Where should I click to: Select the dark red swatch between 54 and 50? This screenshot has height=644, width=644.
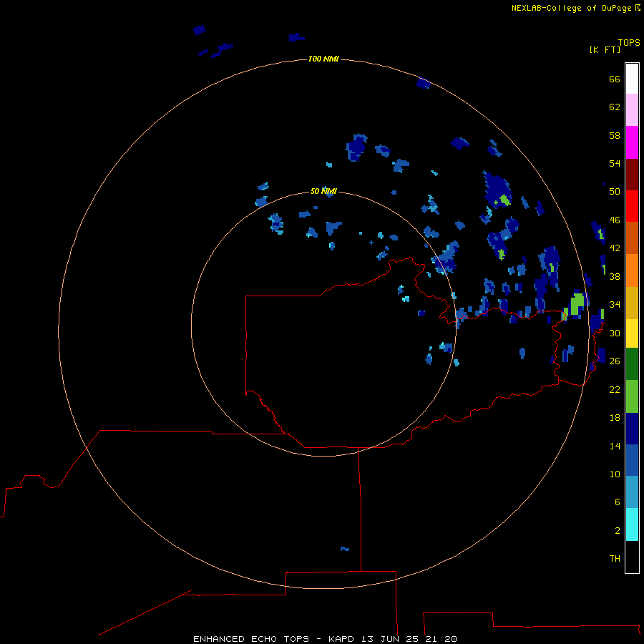pos(632,175)
